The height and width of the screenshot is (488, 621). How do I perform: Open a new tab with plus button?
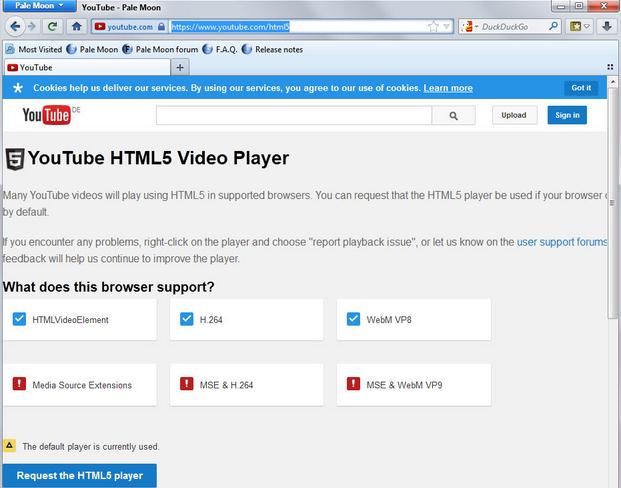[x=180, y=68]
